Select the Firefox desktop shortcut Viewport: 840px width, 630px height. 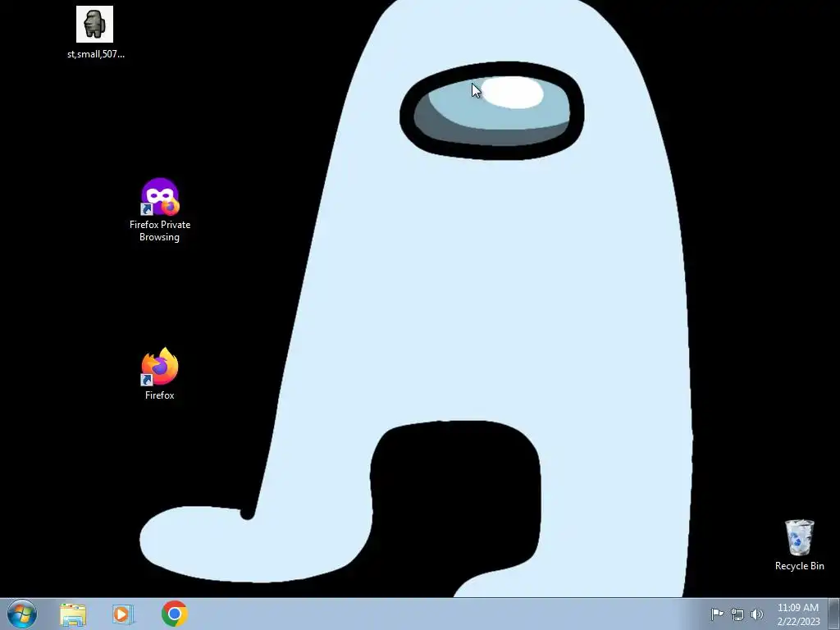[160, 367]
